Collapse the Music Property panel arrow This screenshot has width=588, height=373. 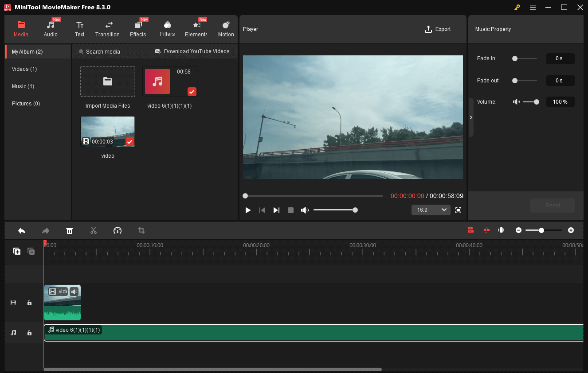[471, 117]
